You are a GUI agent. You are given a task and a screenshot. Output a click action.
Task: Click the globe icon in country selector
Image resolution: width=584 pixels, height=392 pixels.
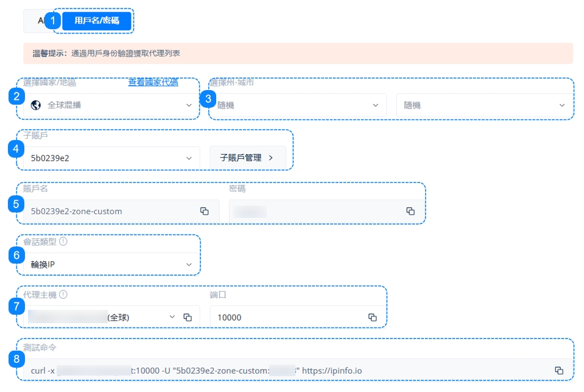point(36,105)
